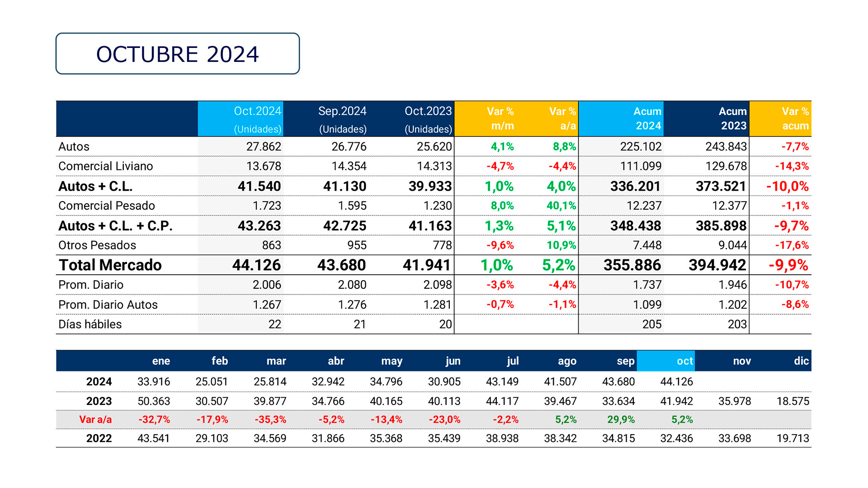
Task: Select the Comercial Liviano row label
Action: tap(106, 166)
